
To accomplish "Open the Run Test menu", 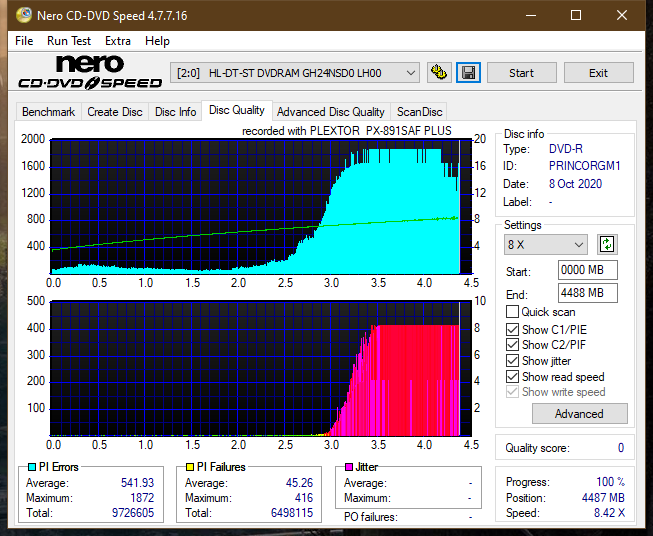I will pos(69,41).
